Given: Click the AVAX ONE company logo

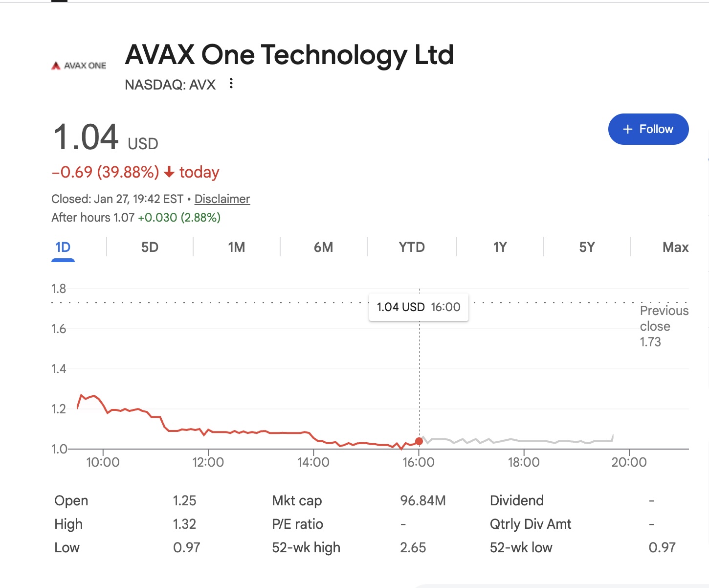Looking at the screenshot, I should (x=79, y=65).
